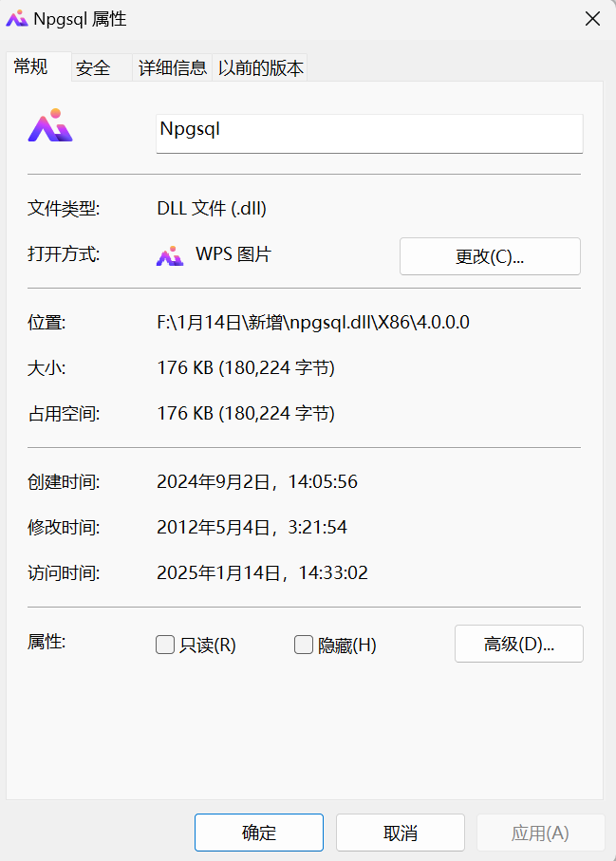Enable the 只读(R) checkbox
This screenshot has height=861, width=616.
pyautogui.click(x=165, y=646)
